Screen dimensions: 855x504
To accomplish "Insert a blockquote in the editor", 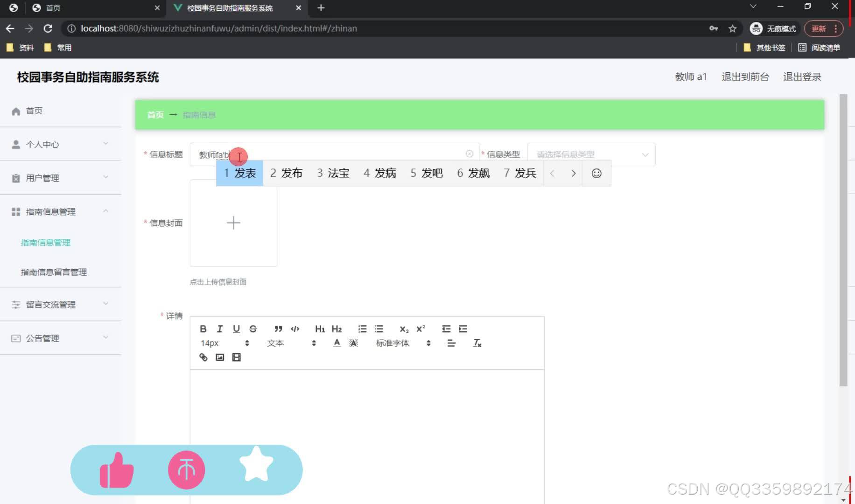I will [278, 329].
